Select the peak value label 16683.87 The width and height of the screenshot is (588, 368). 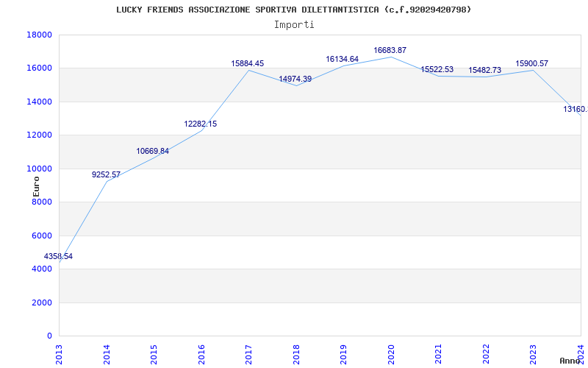tap(390, 51)
